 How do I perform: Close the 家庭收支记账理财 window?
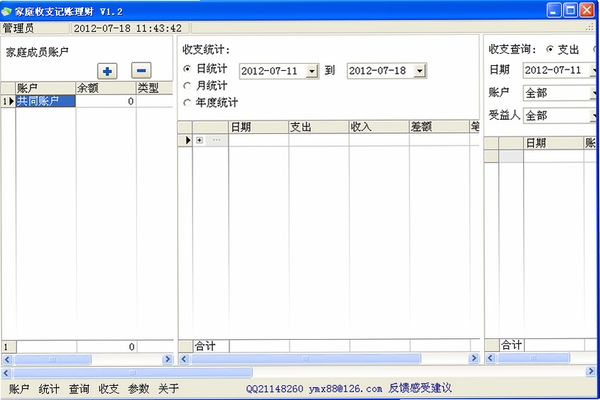coord(587,10)
